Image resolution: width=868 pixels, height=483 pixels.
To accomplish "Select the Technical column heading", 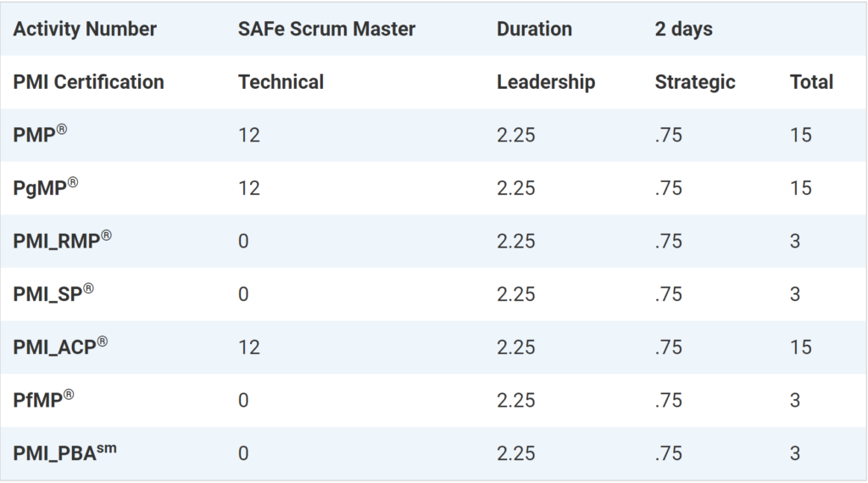I will [281, 82].
